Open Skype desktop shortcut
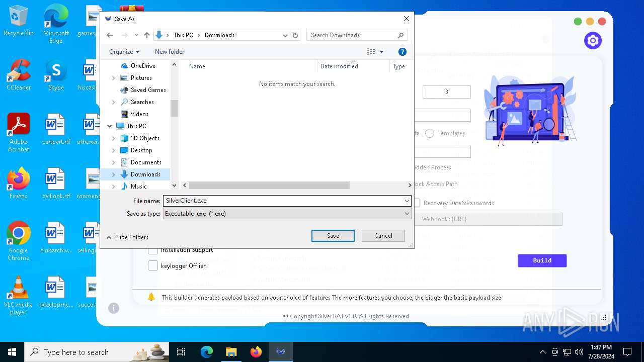The image size is (644, 362). tap(56, 75)
